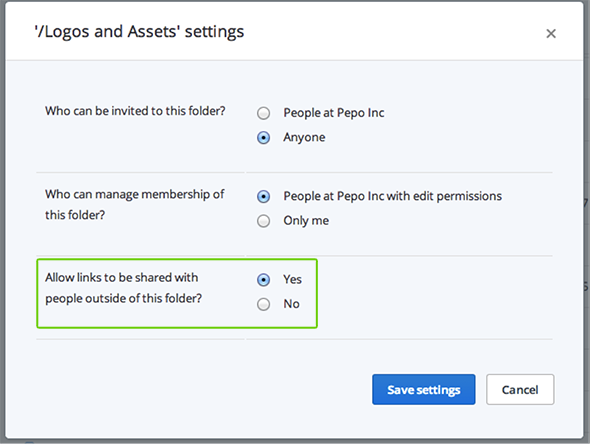Click 'Who can manage membership of this folder?' text
This screenshot has width=590, height=444.
point(135,204)
